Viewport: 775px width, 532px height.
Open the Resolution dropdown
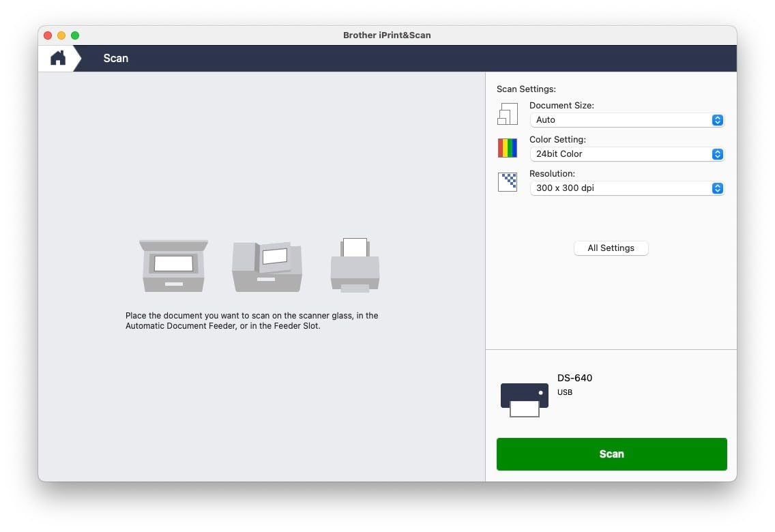coord(627,188)
